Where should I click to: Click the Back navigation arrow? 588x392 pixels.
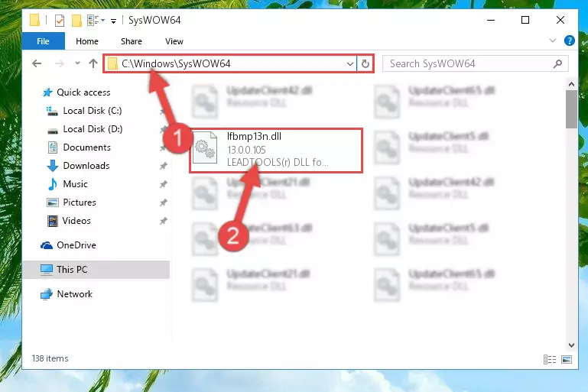[x=37, y=63]
